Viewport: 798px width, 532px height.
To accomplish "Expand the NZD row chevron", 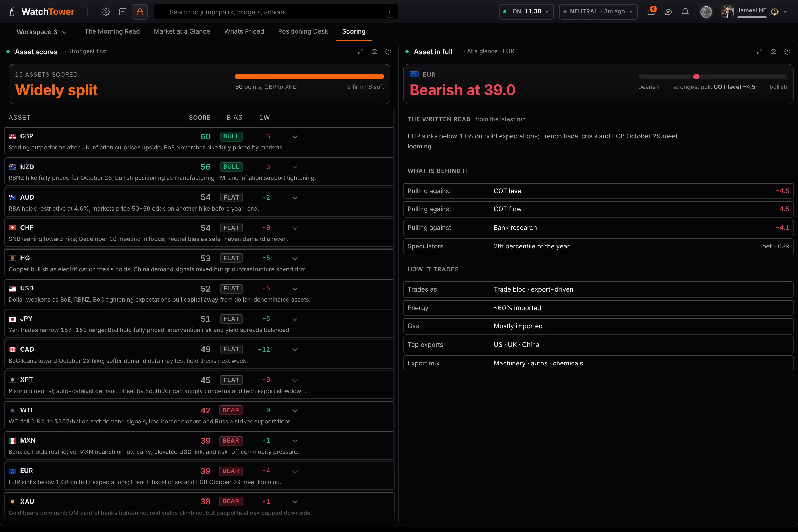I will pyautogui.click(x=295, y=167).
